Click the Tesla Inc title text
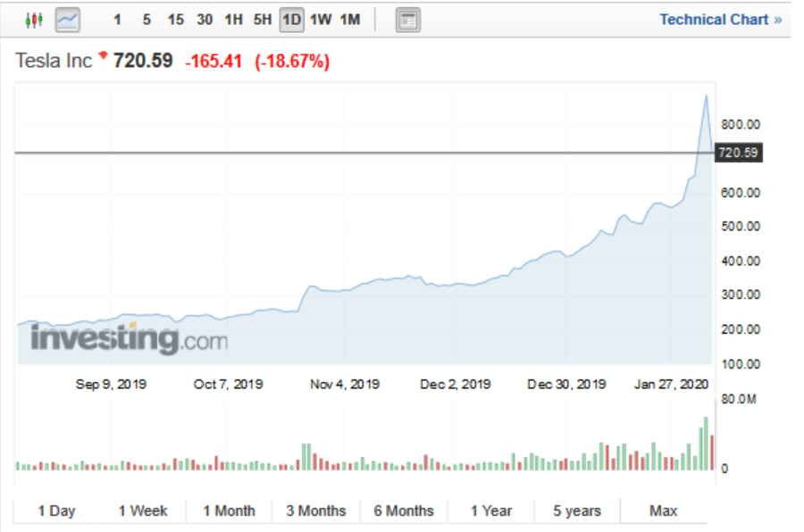 point(54,61)
